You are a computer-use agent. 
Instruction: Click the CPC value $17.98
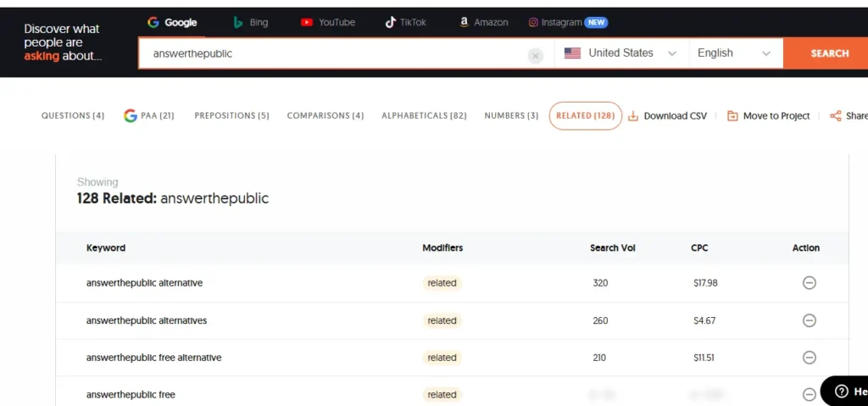pyautogui.click(x=705, y=283)
